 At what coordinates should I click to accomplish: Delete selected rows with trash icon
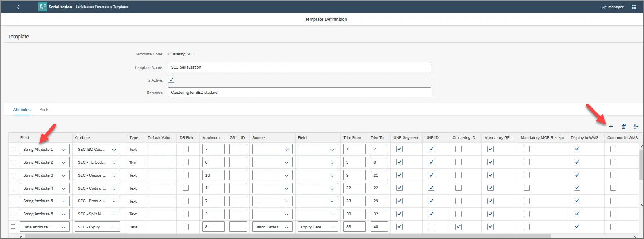pos(623,127)
